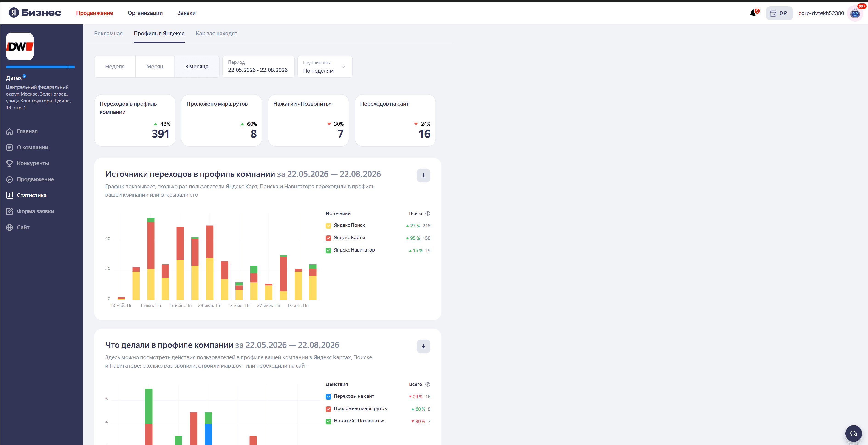Select the 3 месяца period button
This screenshot has height=445, width=868.
(197, 67)
